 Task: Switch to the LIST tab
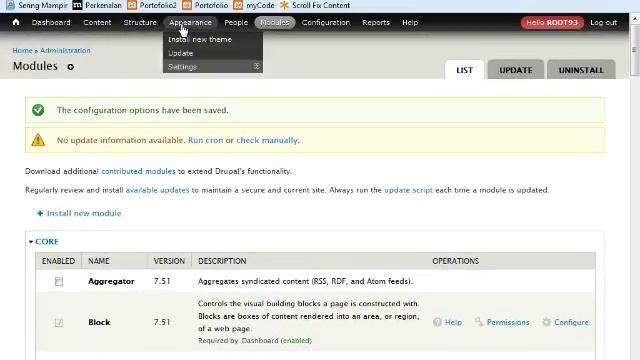[x=464, y=70]
